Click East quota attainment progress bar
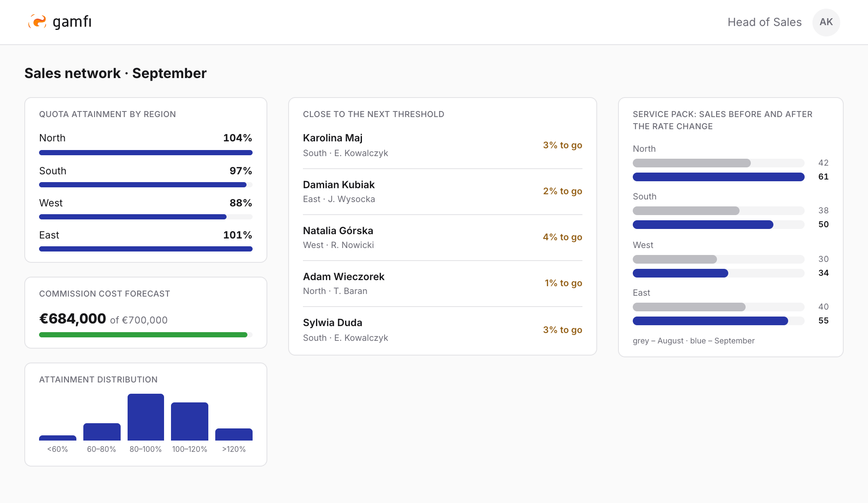Image resolution: width=868 pixels, height=503 pixels. point(146,249)
